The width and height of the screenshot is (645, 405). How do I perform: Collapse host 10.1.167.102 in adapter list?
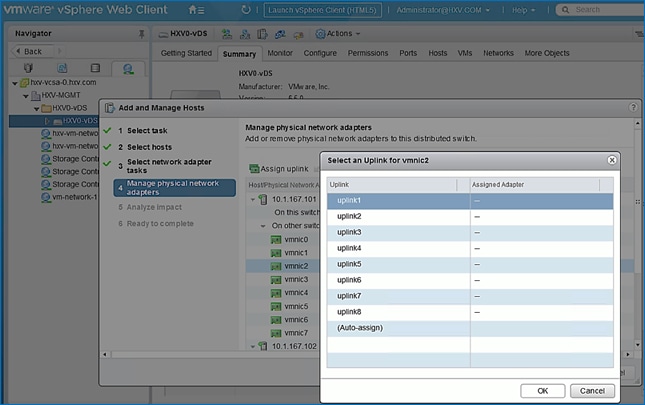(253, 346)
